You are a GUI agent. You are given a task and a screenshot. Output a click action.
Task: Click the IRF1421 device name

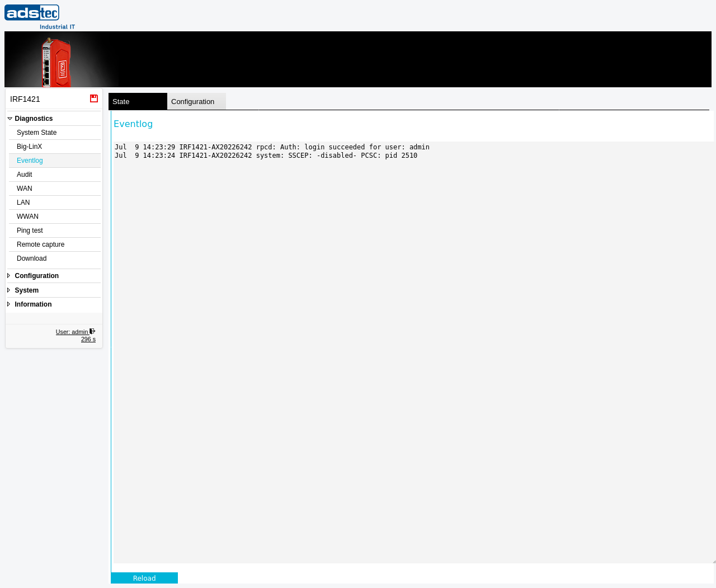coord(25,99)
